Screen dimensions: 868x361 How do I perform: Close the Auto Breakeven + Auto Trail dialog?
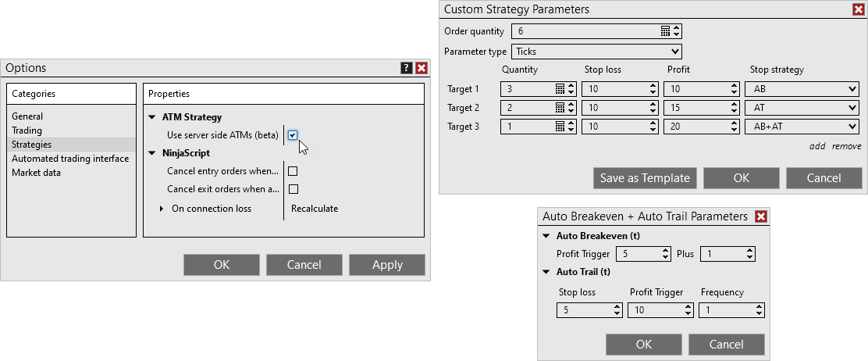click(x=761, y=216)
